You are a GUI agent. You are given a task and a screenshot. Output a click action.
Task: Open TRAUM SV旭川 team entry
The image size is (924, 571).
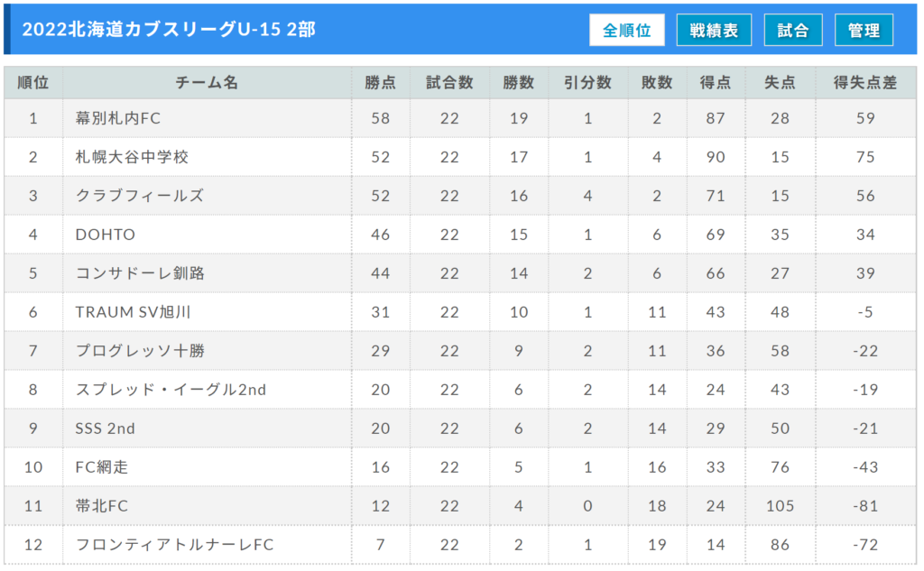click(134, 312)
